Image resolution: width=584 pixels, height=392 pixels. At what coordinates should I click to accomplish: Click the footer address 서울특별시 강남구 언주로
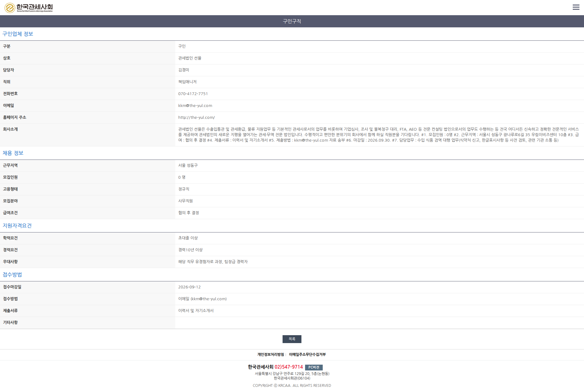tap(274, 374)
